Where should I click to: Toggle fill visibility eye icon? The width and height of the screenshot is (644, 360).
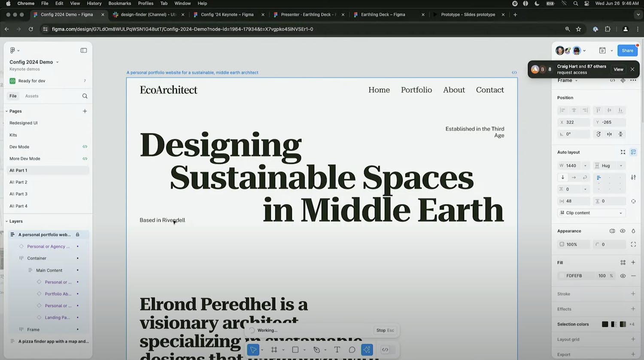tap(623, 276)
